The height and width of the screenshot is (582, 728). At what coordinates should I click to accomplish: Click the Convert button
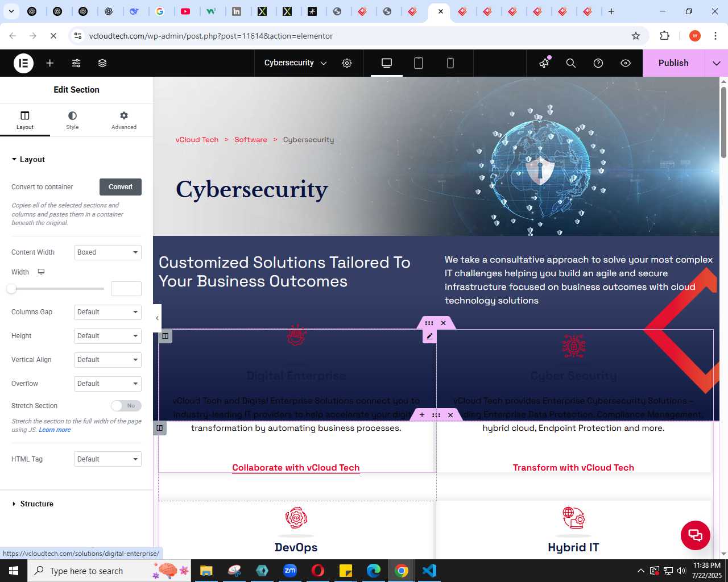coord(121,187)
